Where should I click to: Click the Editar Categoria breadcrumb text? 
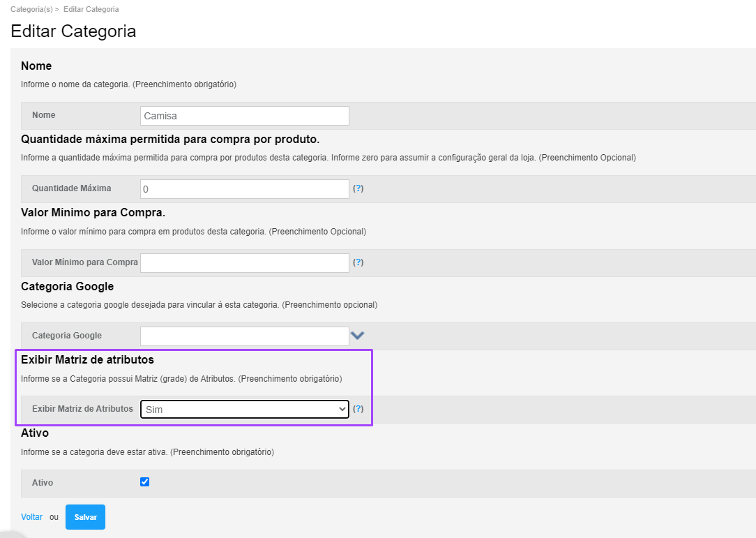pyautogui.click(x=91, y=9)
